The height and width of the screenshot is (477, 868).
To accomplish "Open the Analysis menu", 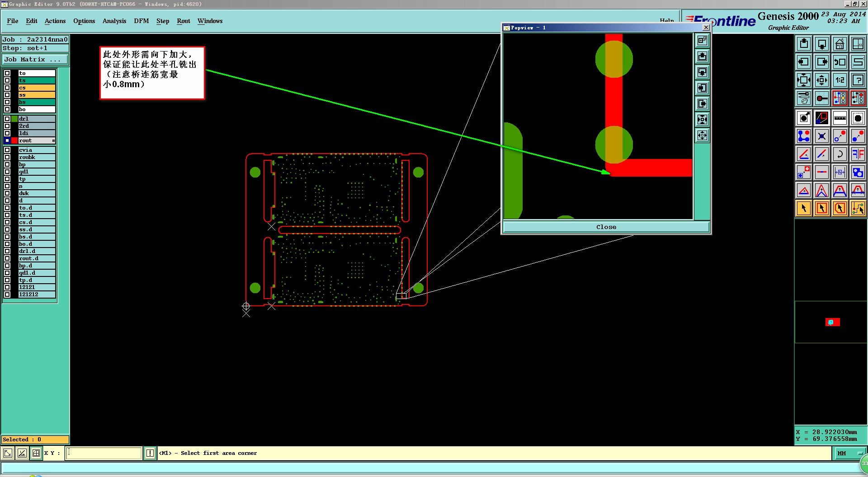I will pyautogui.click(x=114, y=21).
